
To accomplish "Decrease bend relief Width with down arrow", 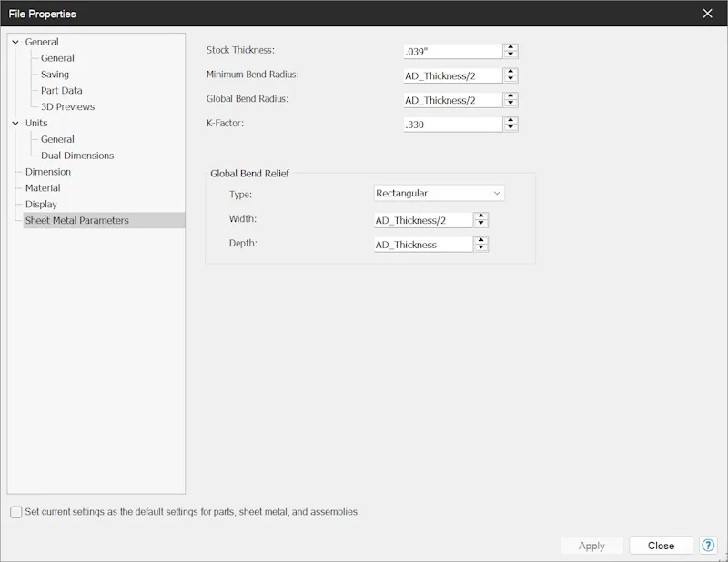I will click(x=481, y=223).
